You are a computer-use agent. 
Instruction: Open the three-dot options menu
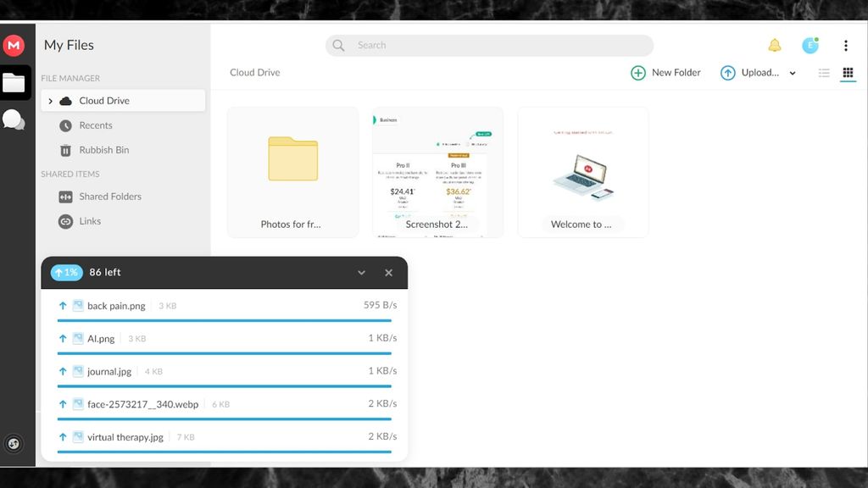click(845, 45)
